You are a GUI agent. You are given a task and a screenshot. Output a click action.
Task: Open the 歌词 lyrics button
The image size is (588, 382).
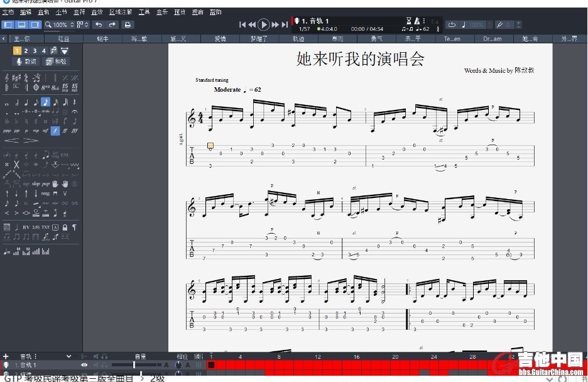(27, 62)
